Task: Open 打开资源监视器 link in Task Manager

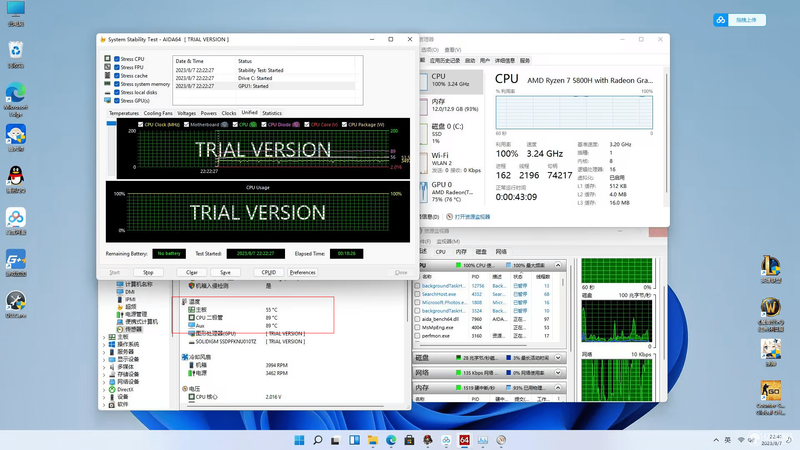Action: click(x=472, y=217)
